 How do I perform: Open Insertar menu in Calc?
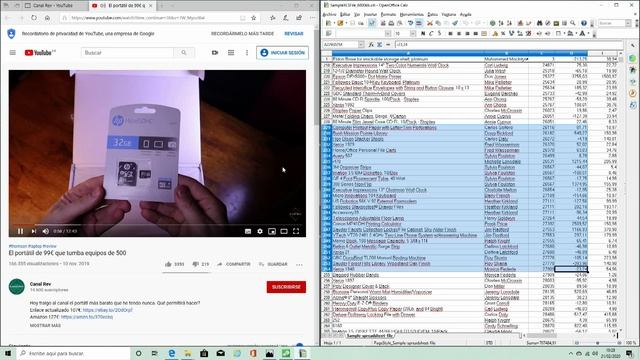370,14
